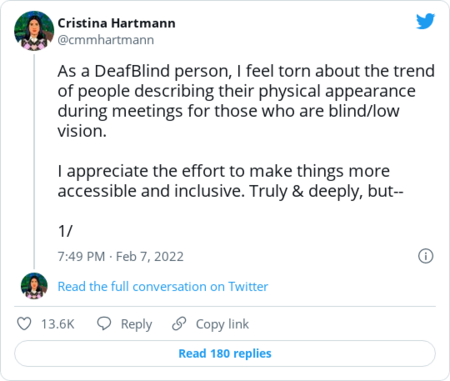This screenshot has height=381, width=450.
Task: Click the 13.6K likes count
Action: 58,324
